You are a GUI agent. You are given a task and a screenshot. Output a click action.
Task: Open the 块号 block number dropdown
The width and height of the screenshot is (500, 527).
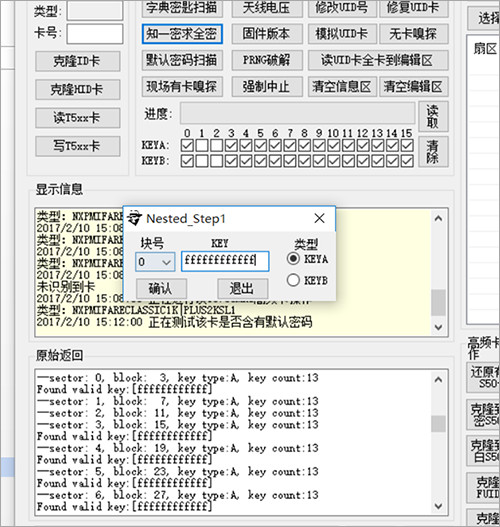click(155, 262)
